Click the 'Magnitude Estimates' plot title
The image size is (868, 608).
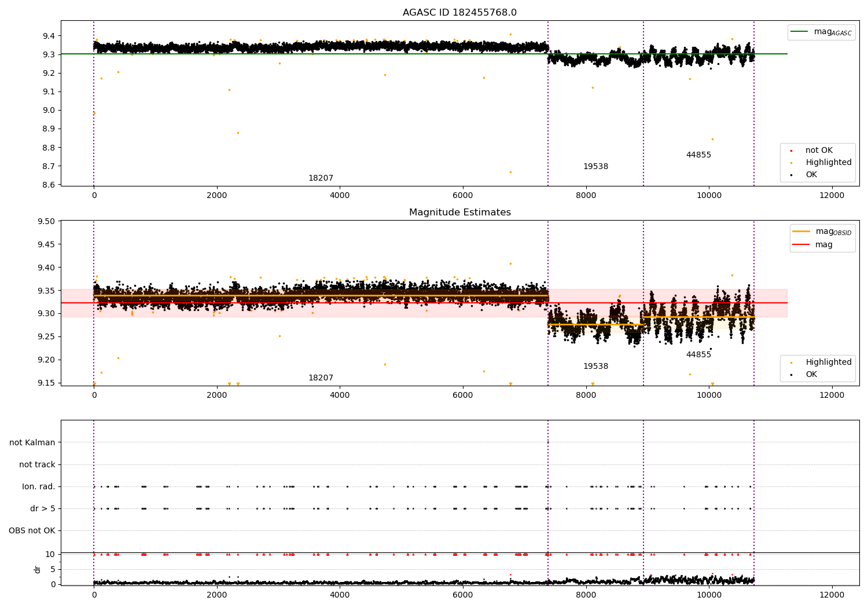[x=459, y=213]
